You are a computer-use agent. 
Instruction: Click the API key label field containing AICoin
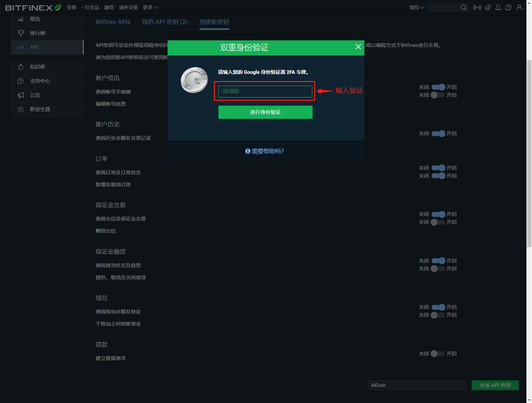pos(417,385)
